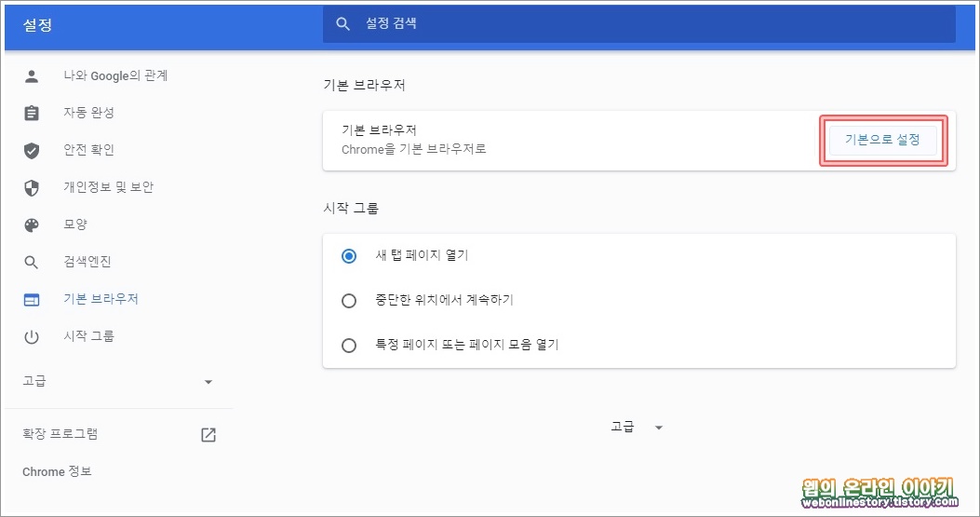Click the magnifier icon beside 검색엔진
980x517 pixels.
pos(32,263)
